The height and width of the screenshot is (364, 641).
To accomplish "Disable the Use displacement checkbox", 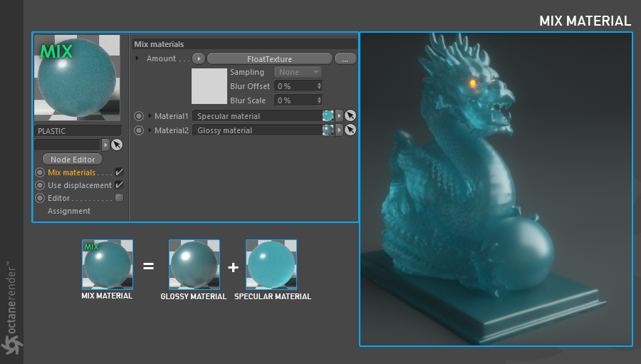I will pyautogui.click(x=119, y=185).
